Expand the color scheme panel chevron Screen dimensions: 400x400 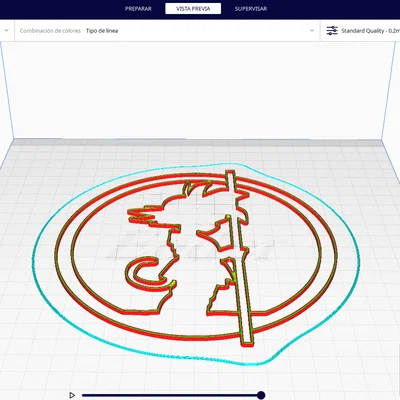click(312, 30)
